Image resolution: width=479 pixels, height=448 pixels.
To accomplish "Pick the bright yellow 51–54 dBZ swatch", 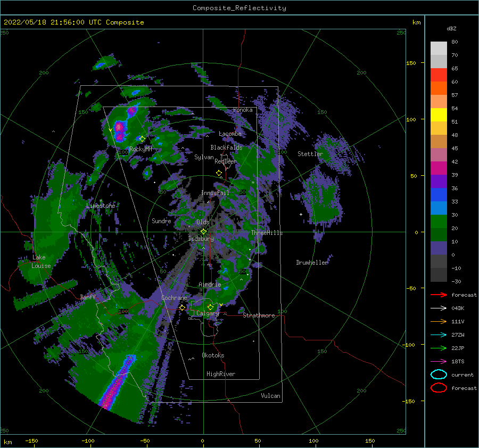I will click(x=439, y=115).
